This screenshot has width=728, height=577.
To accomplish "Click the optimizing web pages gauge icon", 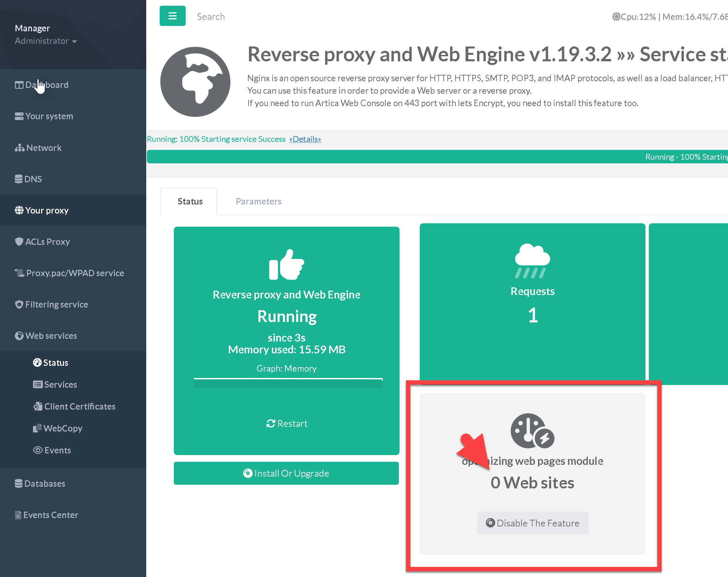I will 532,431.
